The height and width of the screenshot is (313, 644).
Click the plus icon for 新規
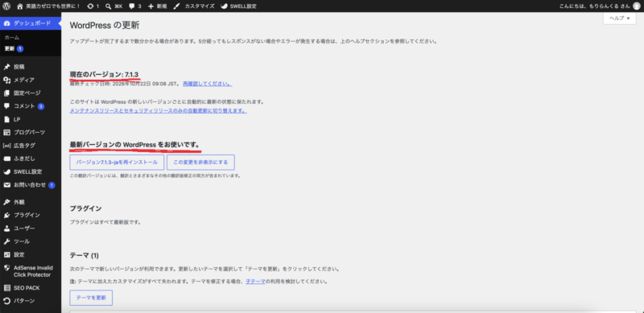point(151,6)
